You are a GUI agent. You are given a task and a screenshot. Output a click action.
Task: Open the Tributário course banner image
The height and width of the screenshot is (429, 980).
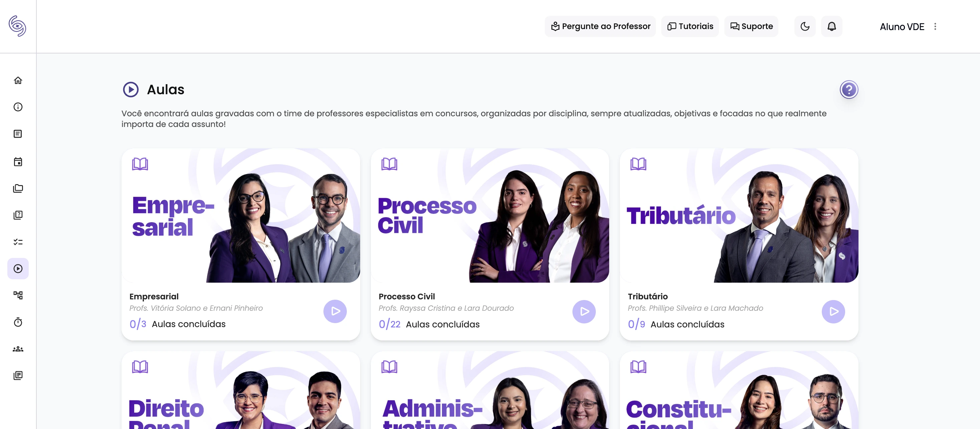click(x=739, y=216)
